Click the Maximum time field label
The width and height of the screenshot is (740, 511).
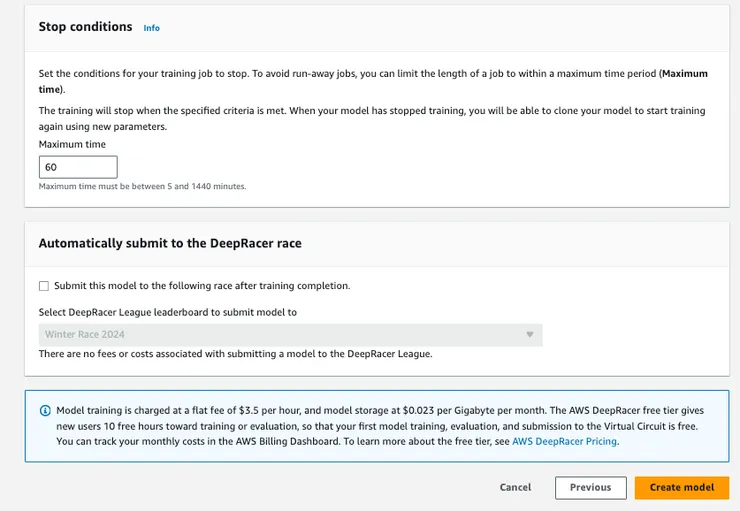(72, 145)
